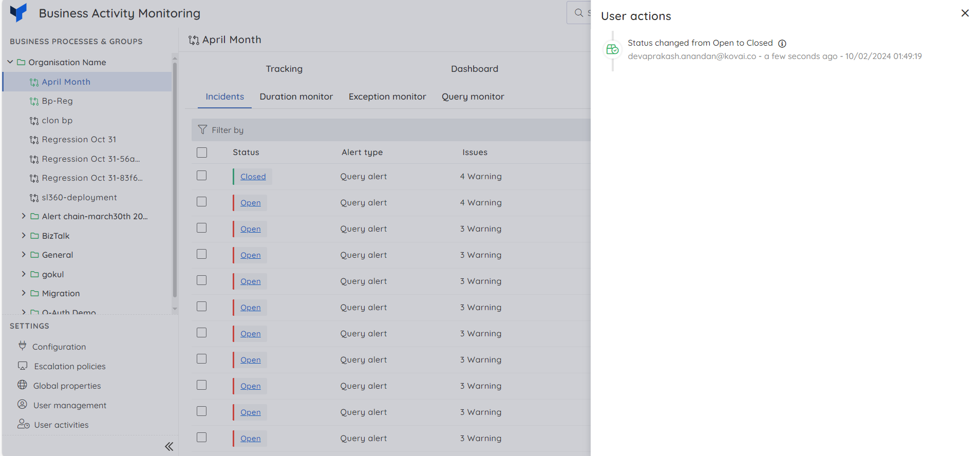Click the April Month header process icon

194,40
